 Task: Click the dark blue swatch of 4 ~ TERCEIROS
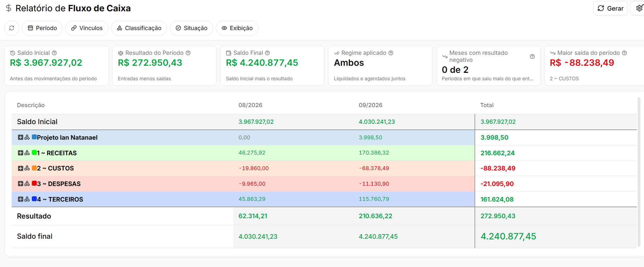click(34, 199)
